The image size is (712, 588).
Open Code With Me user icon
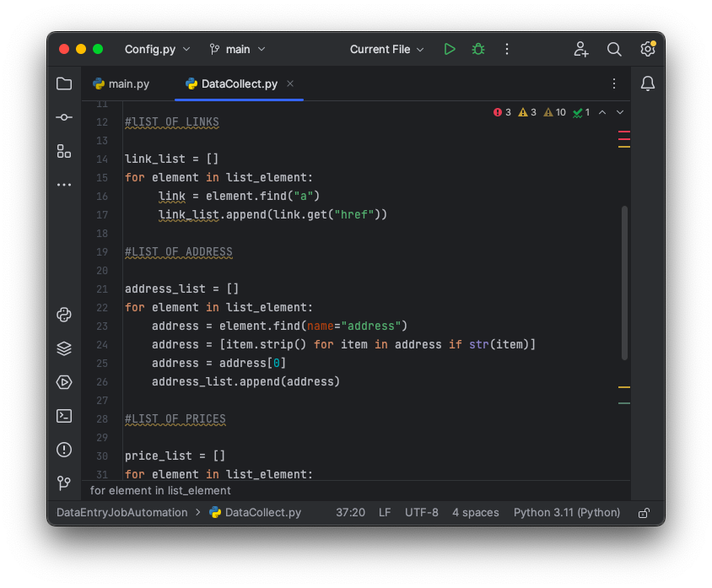pyautogui.click(x=580, y=49)
